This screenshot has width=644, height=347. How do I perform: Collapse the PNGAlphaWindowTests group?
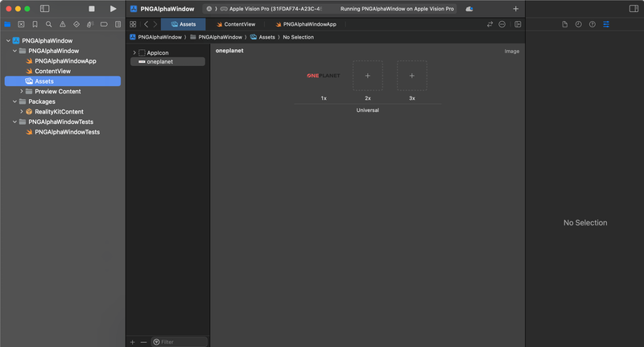click(x=14, y=122)
